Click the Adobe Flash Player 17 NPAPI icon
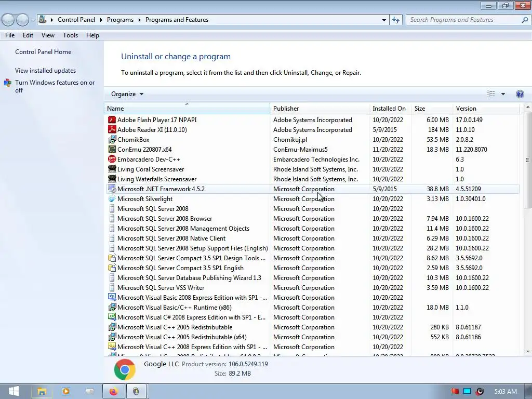Screen dimensions: 532x399 tap(112, 120)
